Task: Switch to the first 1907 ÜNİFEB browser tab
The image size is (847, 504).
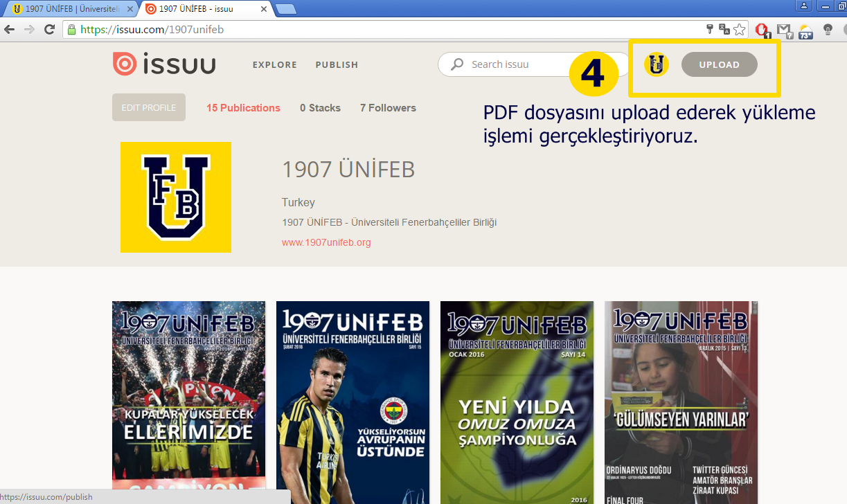Action: coord(69,9)
